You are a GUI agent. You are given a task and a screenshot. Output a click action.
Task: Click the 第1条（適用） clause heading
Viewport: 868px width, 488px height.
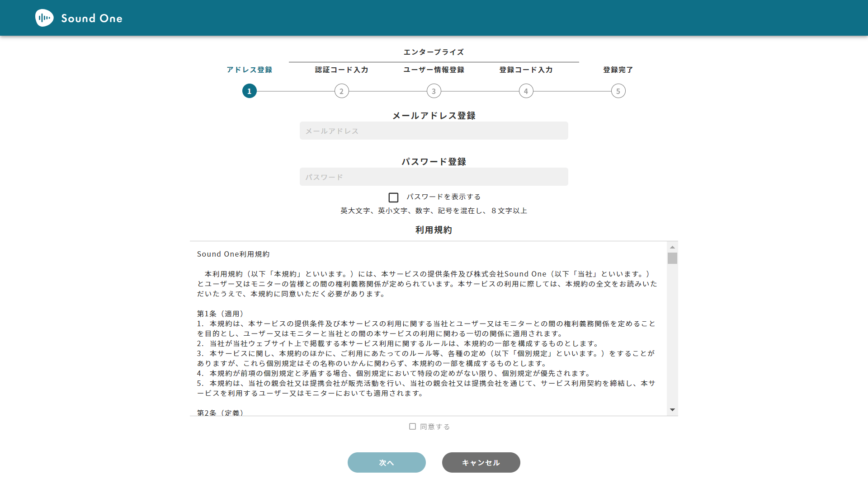(220, 314)
